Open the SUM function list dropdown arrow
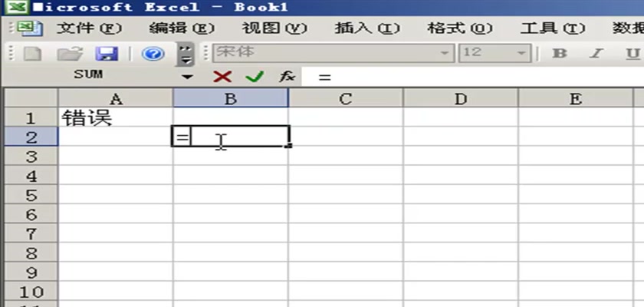The image size is (644, 307). point(187,77)
